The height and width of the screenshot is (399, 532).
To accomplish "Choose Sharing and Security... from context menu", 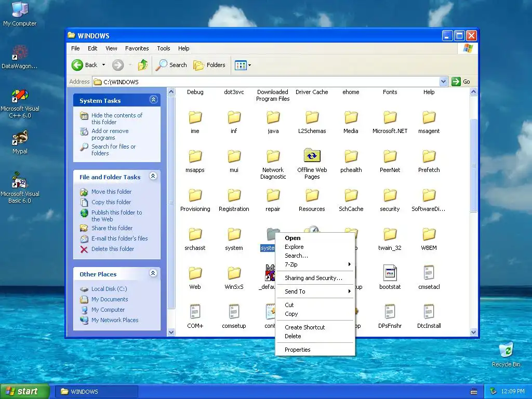I will (x=315, y=278).
